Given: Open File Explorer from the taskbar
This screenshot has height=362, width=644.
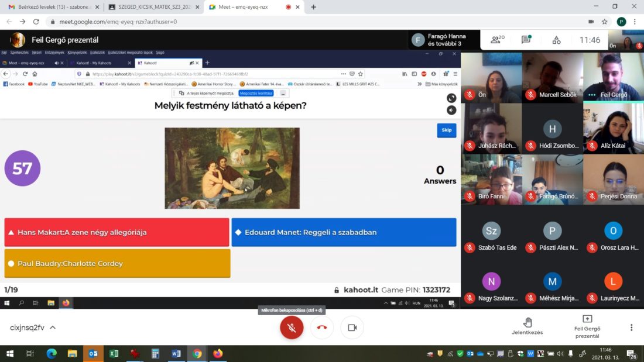Looking at the screenshot, I should coord(72,353).
